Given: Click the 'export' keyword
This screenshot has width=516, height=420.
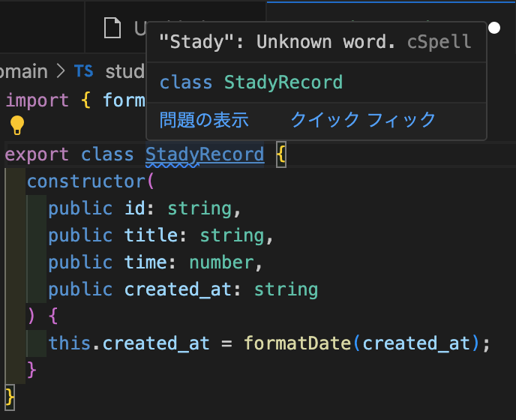Looking at the screenshot, I should [37, 155].
